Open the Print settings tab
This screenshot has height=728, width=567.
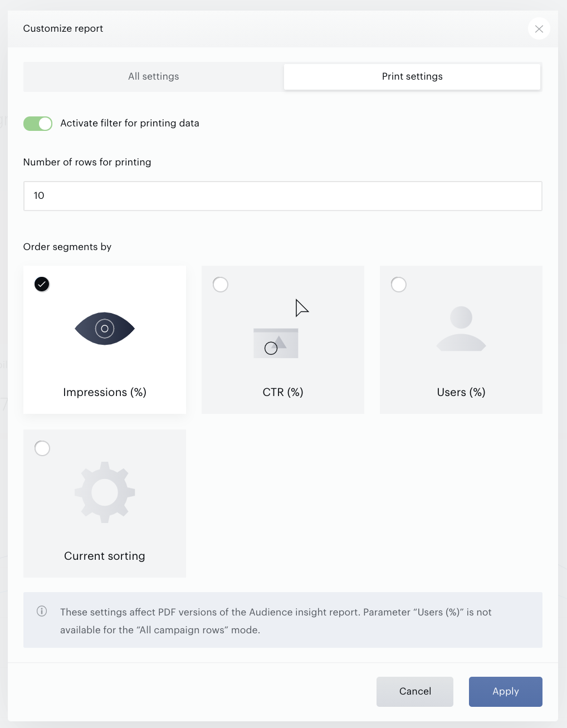coord(412,76)
